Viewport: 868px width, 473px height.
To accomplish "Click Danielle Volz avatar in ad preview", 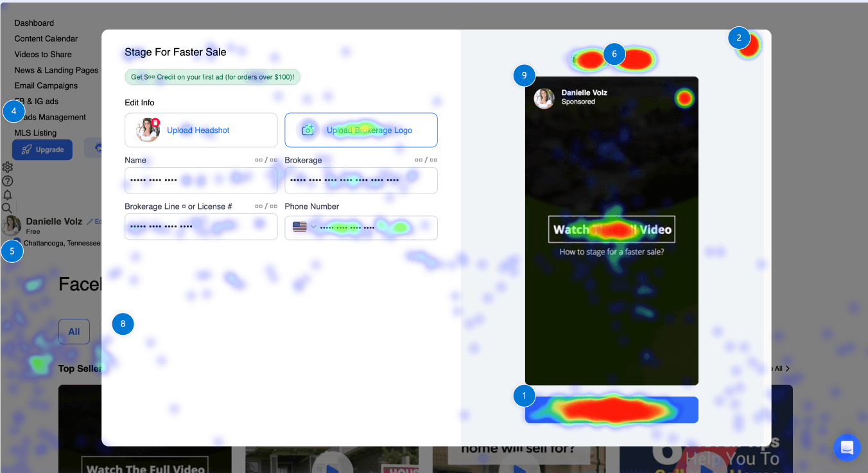I will pyautogui.click(x=544, y=98).
